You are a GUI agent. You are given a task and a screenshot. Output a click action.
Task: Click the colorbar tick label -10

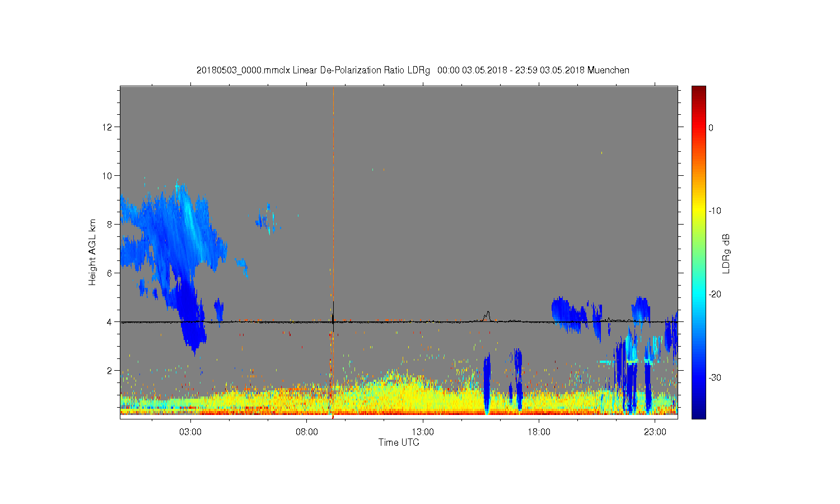(x=715, y=211)
